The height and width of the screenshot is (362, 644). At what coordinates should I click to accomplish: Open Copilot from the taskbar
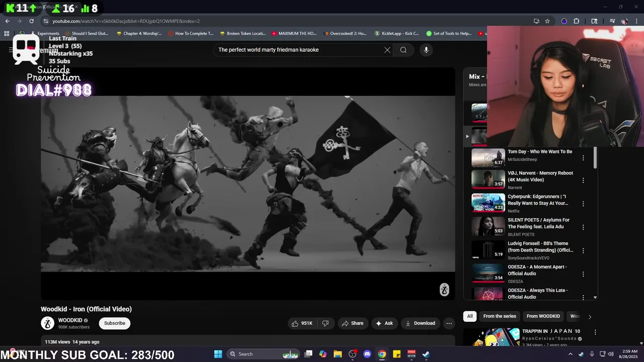[x=323, y=354]
